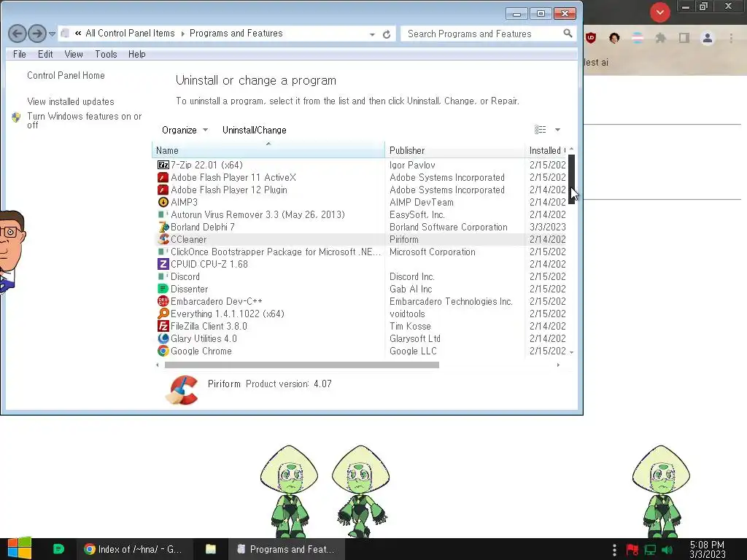Click the Google Chrome icon in the list

163,351
